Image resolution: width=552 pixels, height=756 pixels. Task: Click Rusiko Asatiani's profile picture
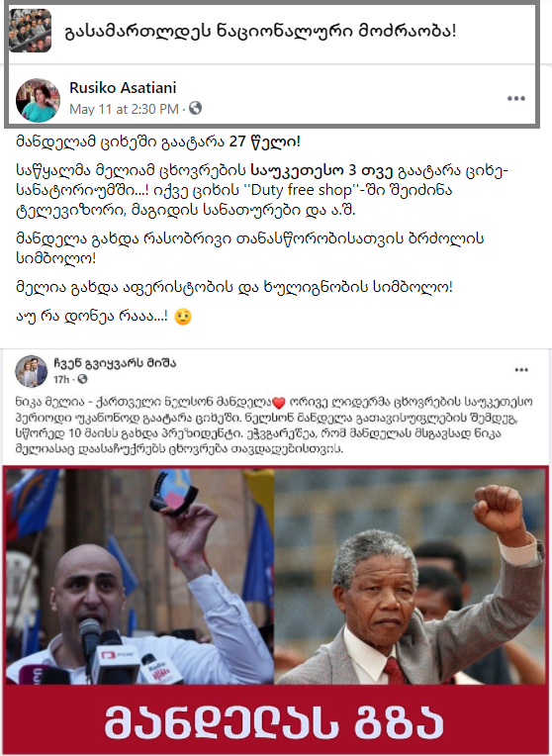38,100
